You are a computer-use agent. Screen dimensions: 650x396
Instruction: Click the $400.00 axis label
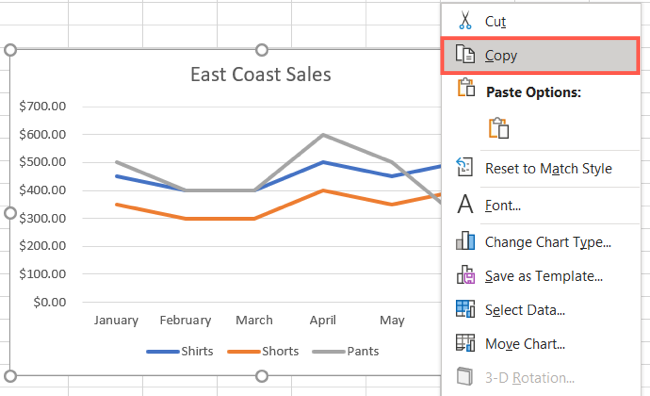(42, 190)
